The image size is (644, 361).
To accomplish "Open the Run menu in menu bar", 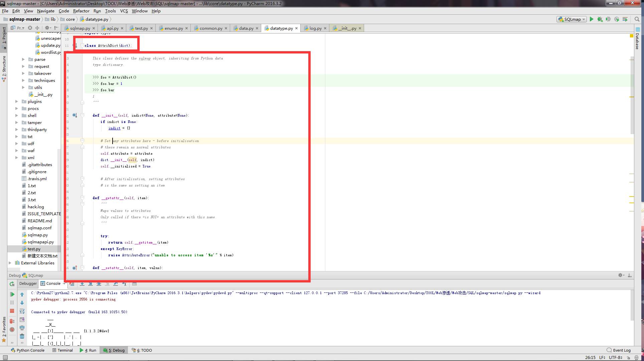I will 98,11.
